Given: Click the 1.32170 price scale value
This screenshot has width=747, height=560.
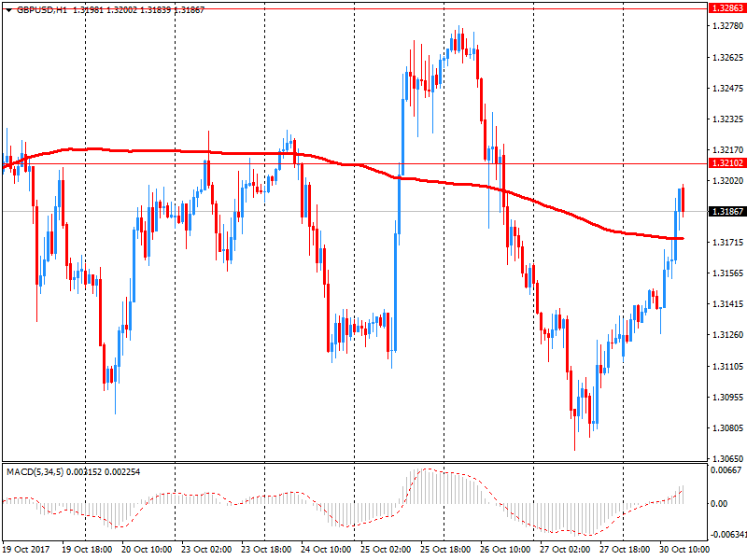Looking at the screenshot, I should pos(727,150).
